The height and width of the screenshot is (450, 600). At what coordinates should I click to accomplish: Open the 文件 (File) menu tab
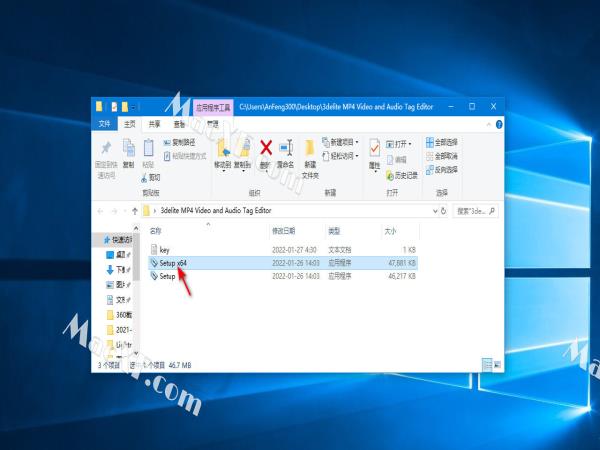point(104,124)
